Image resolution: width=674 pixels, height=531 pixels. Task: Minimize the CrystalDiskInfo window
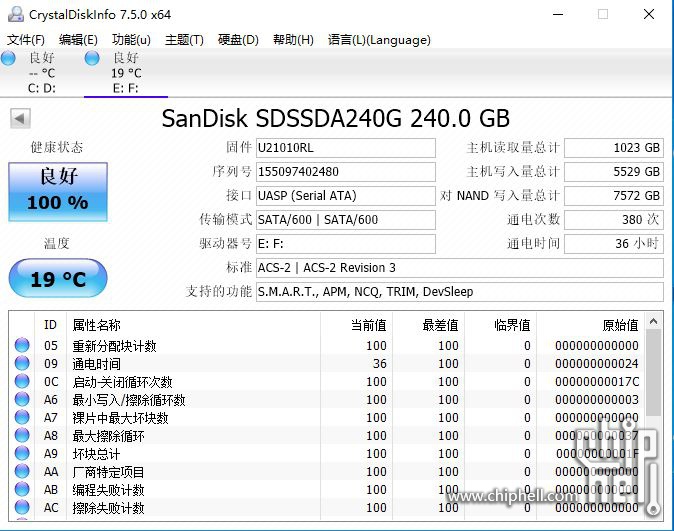pyautogui.click(x=558, y=14)
